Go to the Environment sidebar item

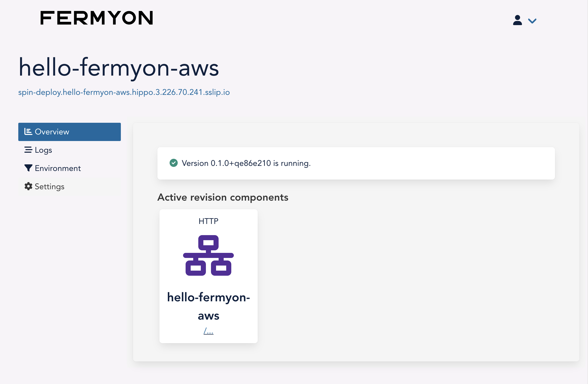coord(70,168)
